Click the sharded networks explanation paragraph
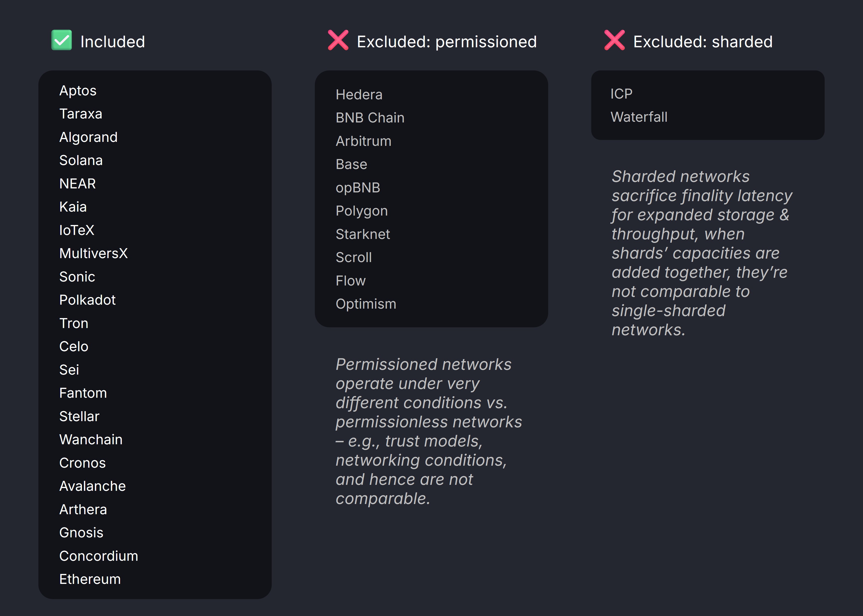 [701, 253]
